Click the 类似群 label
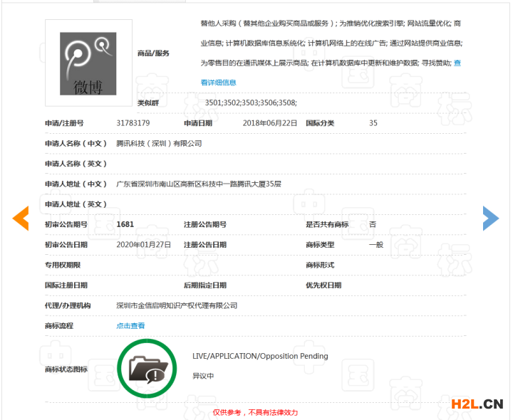This screenshot has width=513, height=420. point(148,103)
